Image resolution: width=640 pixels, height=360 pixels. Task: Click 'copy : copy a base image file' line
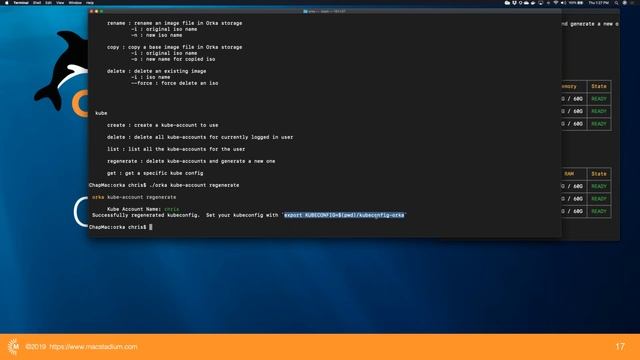pos(175,47)
